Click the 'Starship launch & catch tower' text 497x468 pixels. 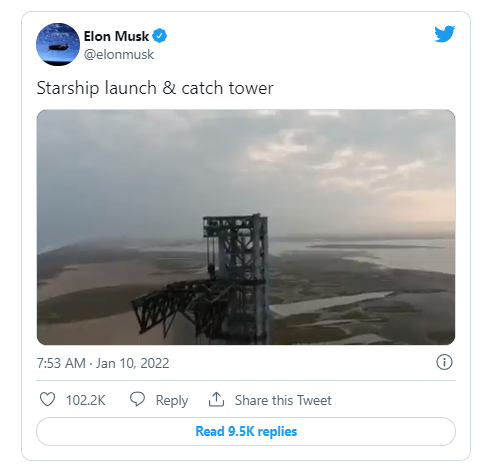[155, 88]
